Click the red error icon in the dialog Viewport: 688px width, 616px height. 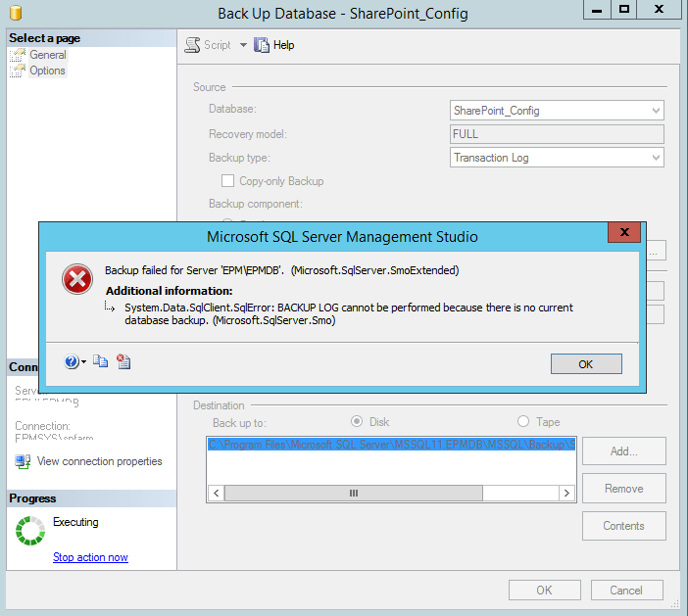[x=77, y=279]
